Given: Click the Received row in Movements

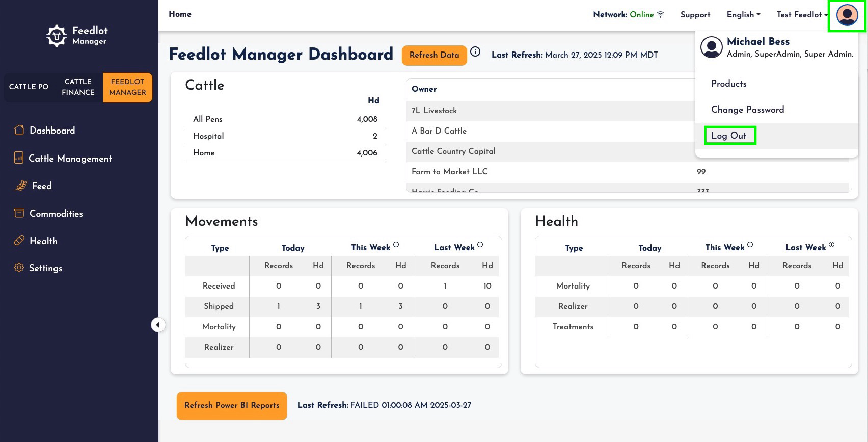Looking at the screenshot, I should pos(342,286).
